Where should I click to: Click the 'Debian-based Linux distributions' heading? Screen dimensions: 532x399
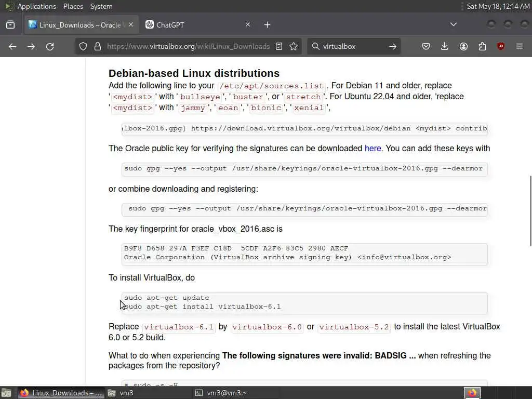(x=194, y=73)
